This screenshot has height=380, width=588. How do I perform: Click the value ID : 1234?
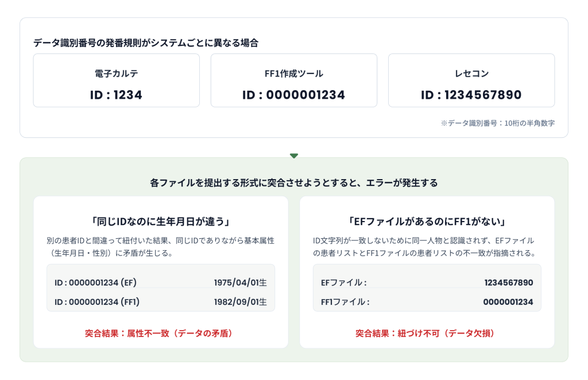point(116,95)
